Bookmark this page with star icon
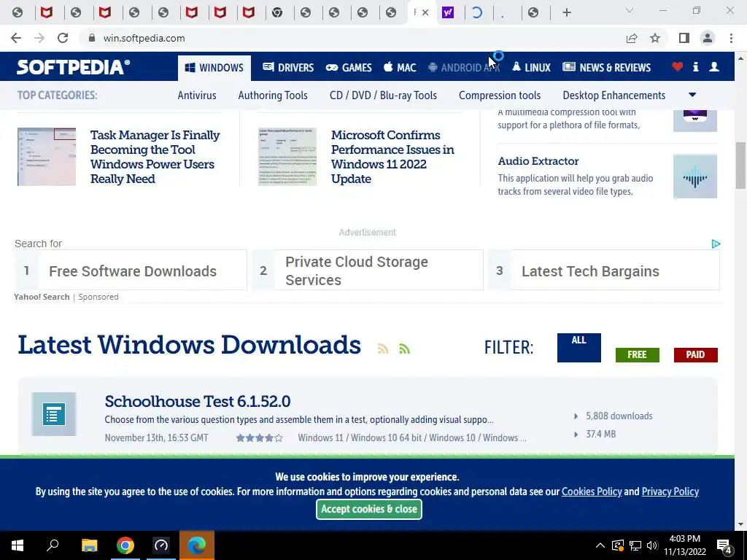Screen dimensions: 747x560 pos(655,38)
